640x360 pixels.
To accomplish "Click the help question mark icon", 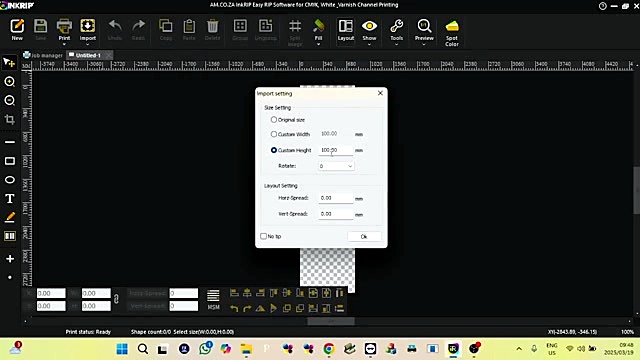I will click(602, 6).
